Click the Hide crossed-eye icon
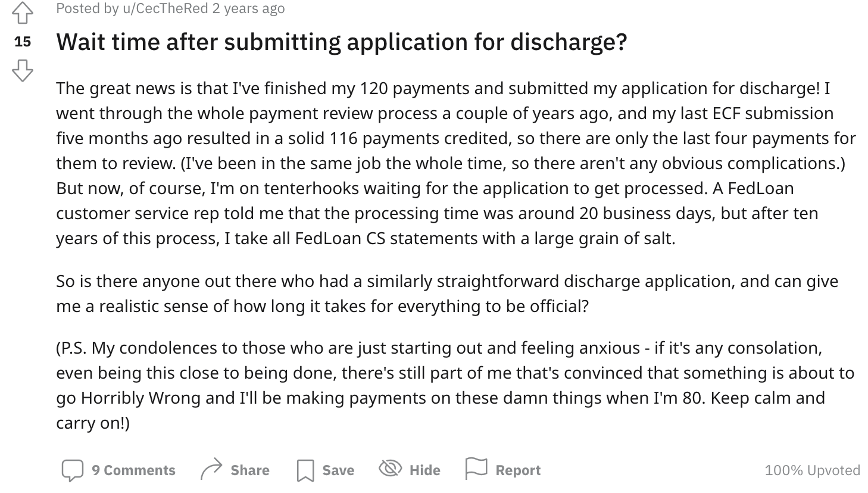This screenshot has width=868, height=493. tap(390, 469)
